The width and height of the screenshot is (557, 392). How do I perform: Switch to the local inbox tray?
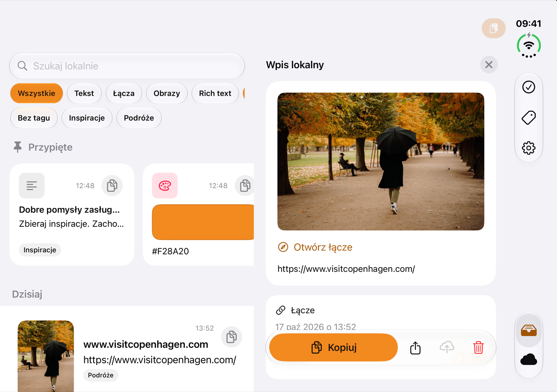point(529,330)
